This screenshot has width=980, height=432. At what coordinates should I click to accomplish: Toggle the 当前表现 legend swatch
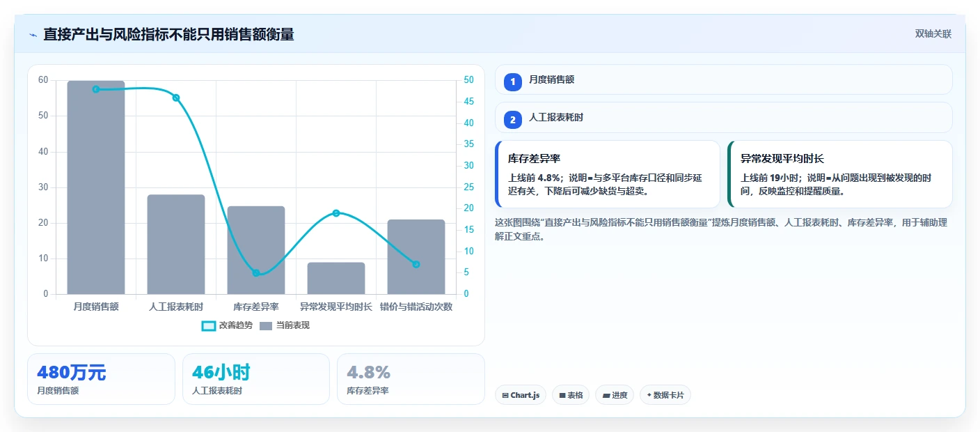[266, 325]
